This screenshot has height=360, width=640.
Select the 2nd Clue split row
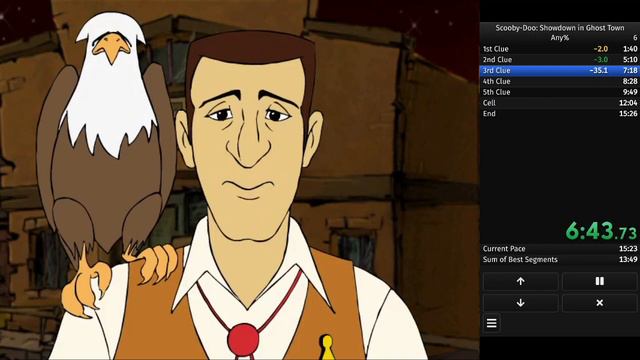(x=560, y=60)
